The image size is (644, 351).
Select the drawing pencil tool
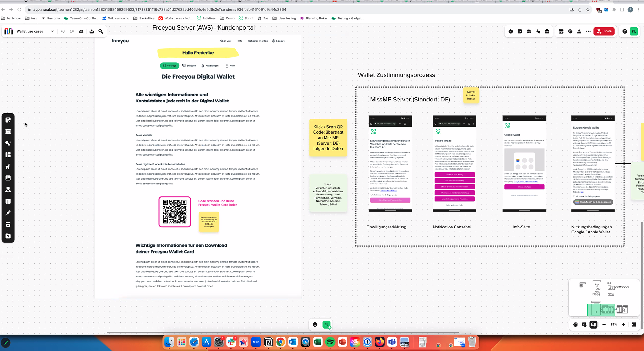(8, 213)
